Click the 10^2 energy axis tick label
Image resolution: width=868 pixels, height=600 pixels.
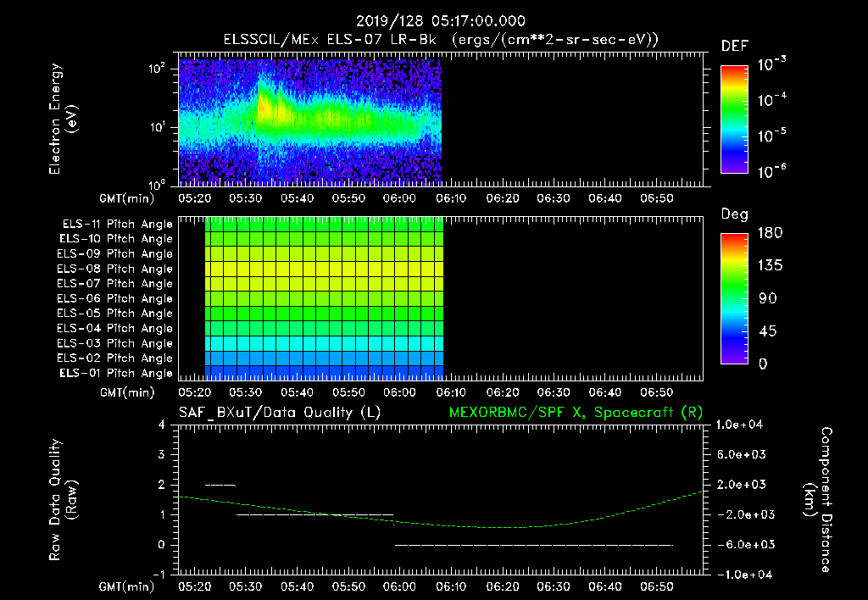pyautogui.click(x=157, y=69)
